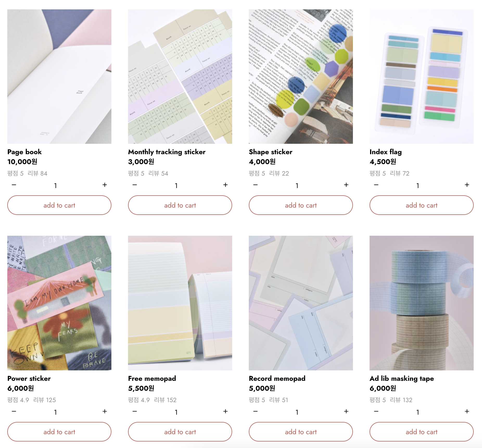Image resolution: width=482 pixels, height=448 pixels.
Task: Increase Shape sticker quantity with plus icon
Action: pos(346,185)
